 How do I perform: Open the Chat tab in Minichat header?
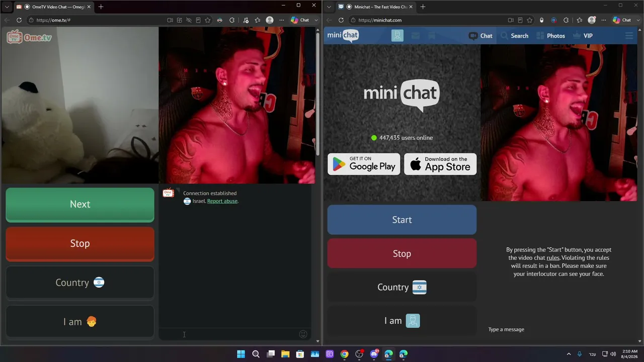[x=480, y=36]
